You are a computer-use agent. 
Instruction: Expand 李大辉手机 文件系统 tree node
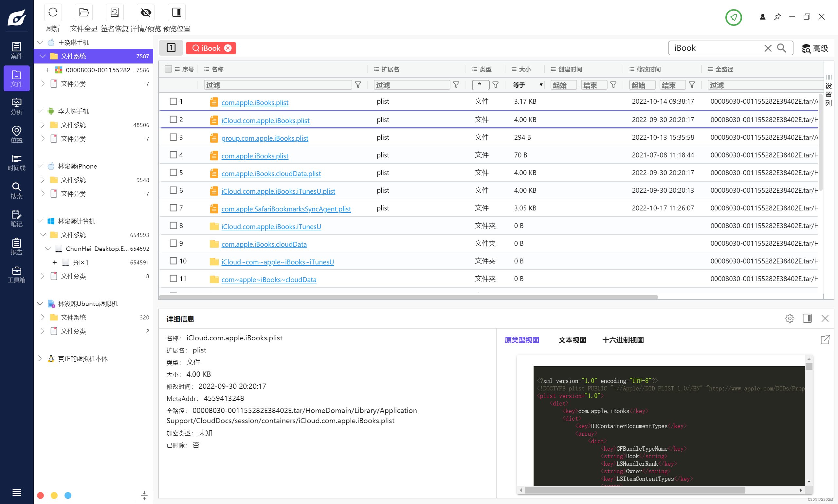43,125
